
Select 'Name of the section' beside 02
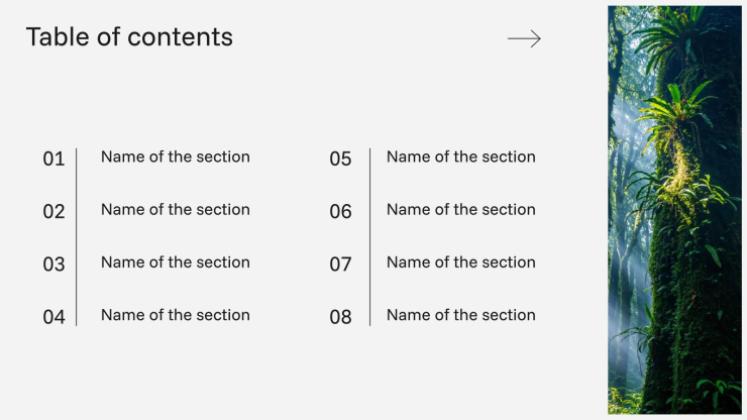pos(175,210)
